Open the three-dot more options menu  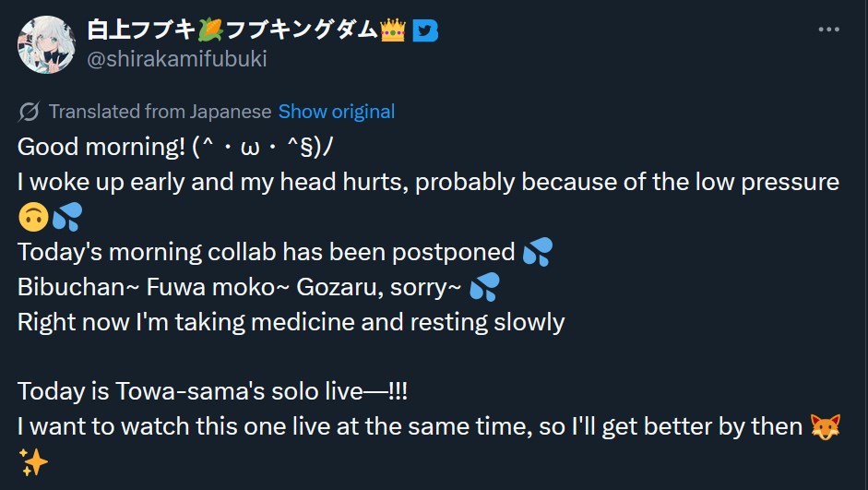coord(828,30)
